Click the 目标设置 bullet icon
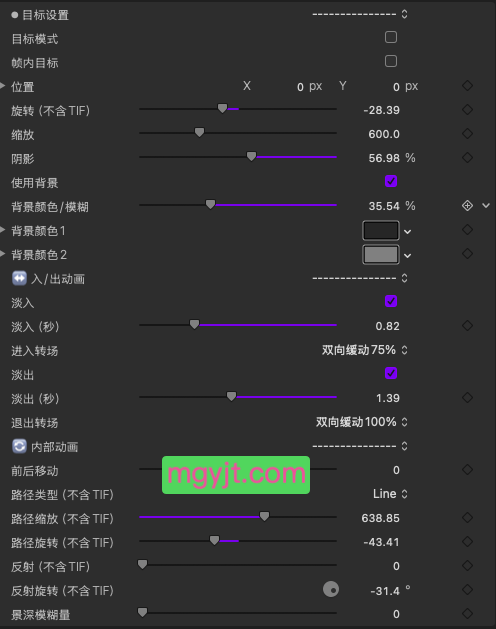Viewport: 496px width, 629px height. [15, 15]
